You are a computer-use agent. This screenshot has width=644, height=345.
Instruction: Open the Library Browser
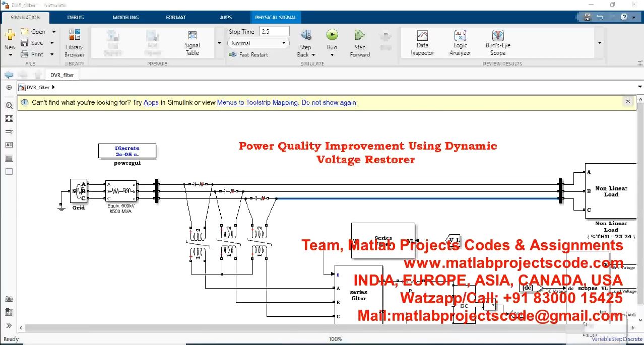point(75,43)
